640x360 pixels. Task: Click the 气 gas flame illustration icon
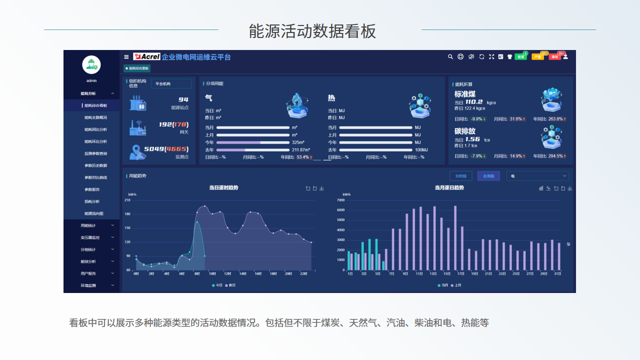pos(297,105)
